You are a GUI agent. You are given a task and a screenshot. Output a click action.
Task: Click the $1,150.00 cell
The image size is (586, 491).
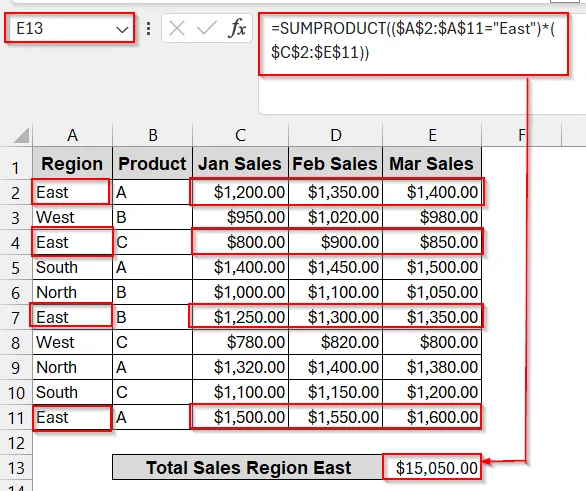336,392
